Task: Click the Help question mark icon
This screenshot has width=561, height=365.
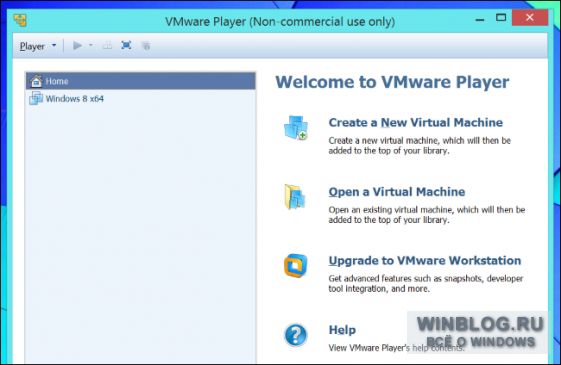Action: click(x=296, y=335)
